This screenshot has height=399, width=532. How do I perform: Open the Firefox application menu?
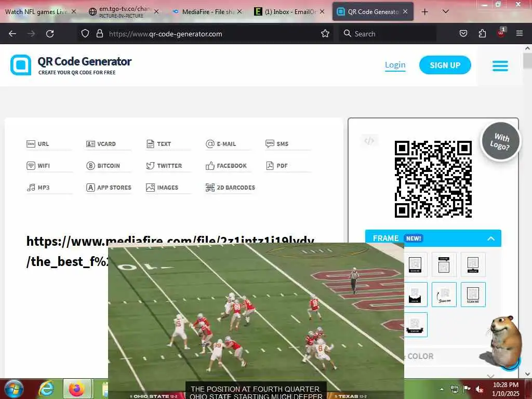click(x=520, y=34)
